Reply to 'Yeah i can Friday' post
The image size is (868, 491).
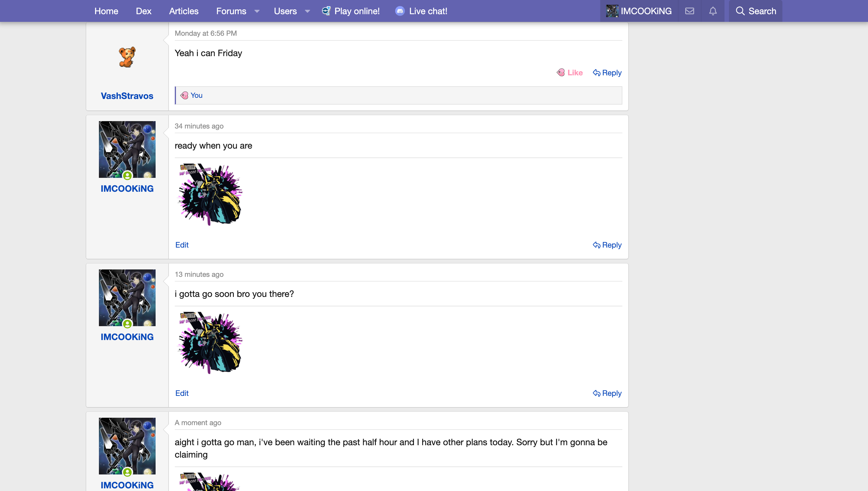607,72
